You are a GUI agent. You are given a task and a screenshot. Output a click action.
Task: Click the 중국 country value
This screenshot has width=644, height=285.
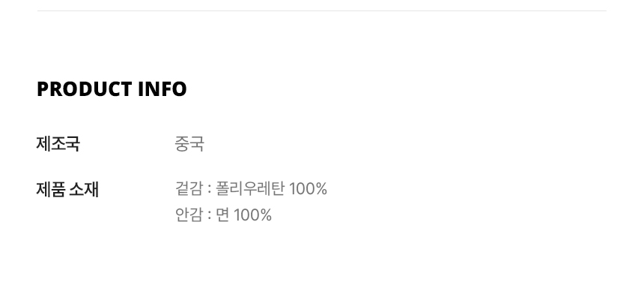click(x=189, y=144)
